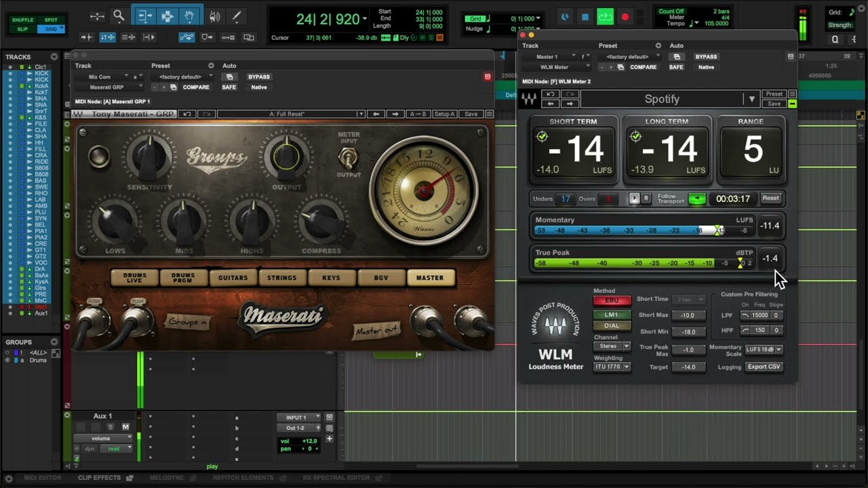The image size is (868, 488).
Task: Open Channel Stereo dropdown
Action: pyautogui.click(x=612, y=346)
